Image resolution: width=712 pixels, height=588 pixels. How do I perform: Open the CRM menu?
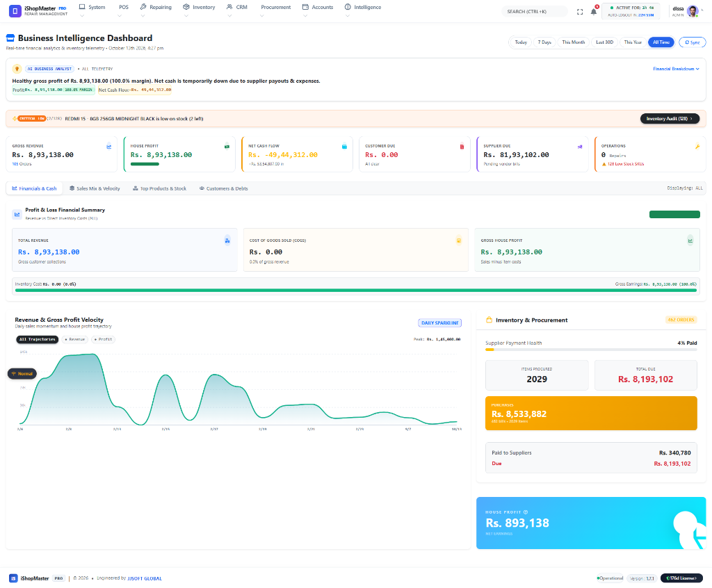coord(236,7)
